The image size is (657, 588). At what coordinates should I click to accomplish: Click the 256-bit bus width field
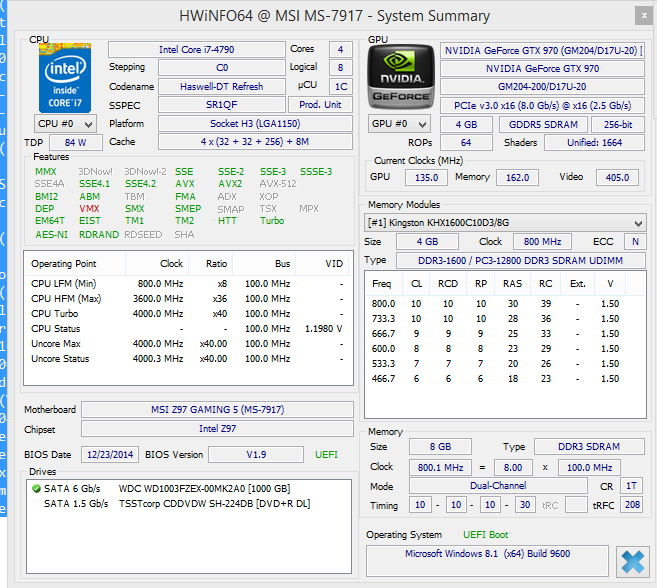point(618,124)
